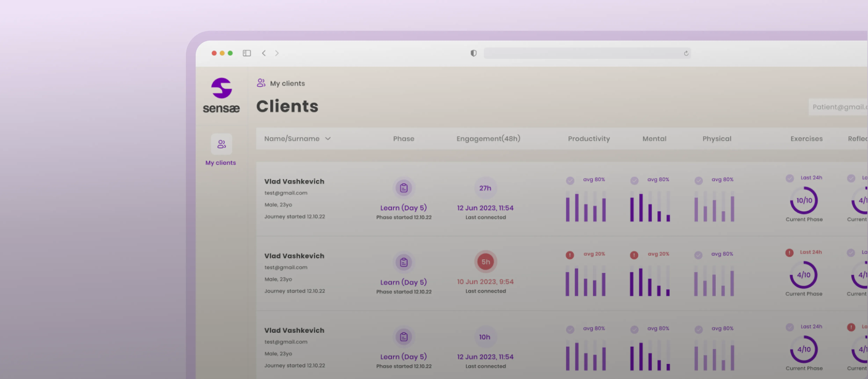
Task: Sort by Engagement(48h) column header
Action: pyautogui.click(x=488, y=139)
